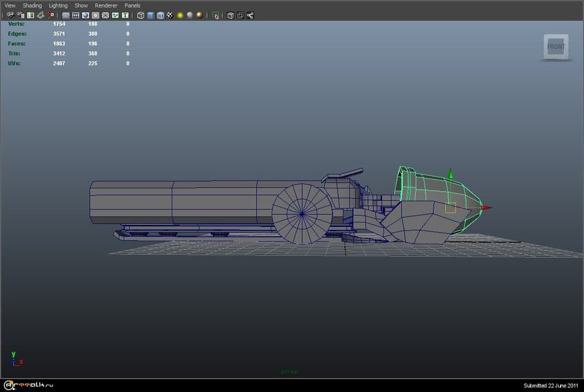Click the Use All Lights yellow sphere
Screen dimensions: 584x392
click(180, 15)
